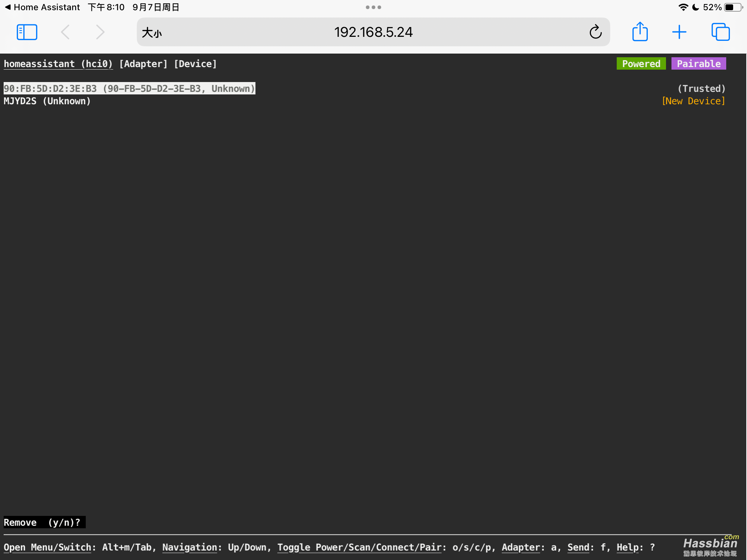
Task: Select homeassistant (hci0) adapter title
Action: click(58, 64)
